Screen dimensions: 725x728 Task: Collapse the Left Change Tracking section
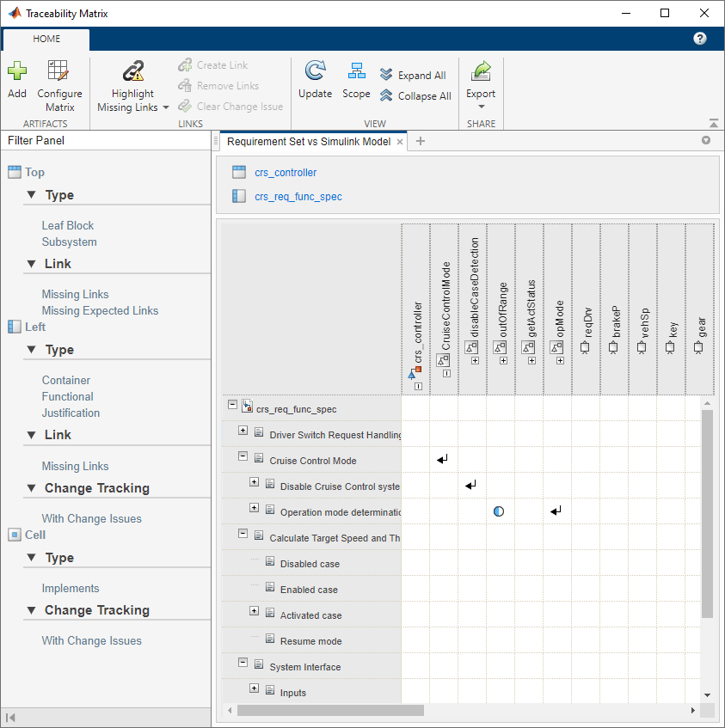point(31,488)
